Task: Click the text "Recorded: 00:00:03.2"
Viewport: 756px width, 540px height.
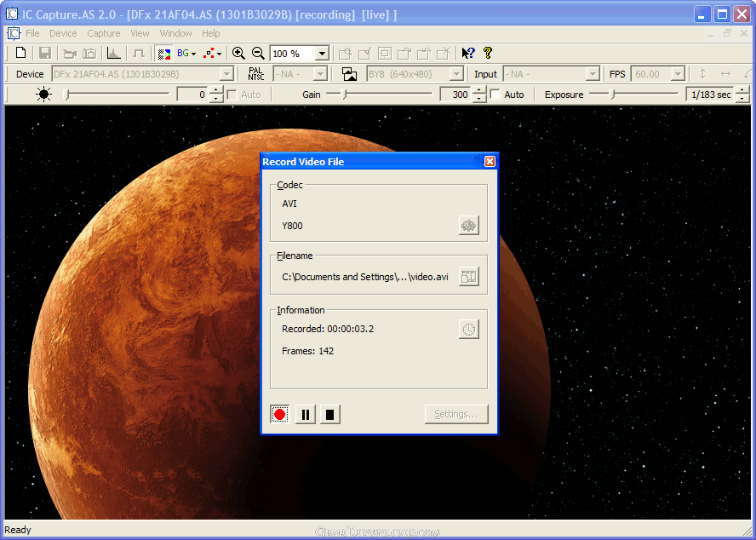Action: click(x=328, y=329)
